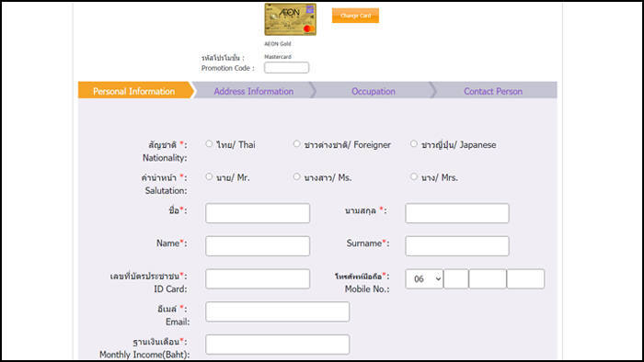Screen dimensions: 644x362
Task: Open the Personal Information tab
Action: point(134,91)
